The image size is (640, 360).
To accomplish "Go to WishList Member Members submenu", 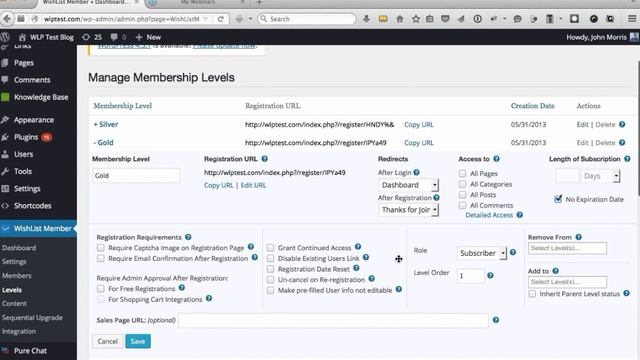I will click(x=17, y=276).
